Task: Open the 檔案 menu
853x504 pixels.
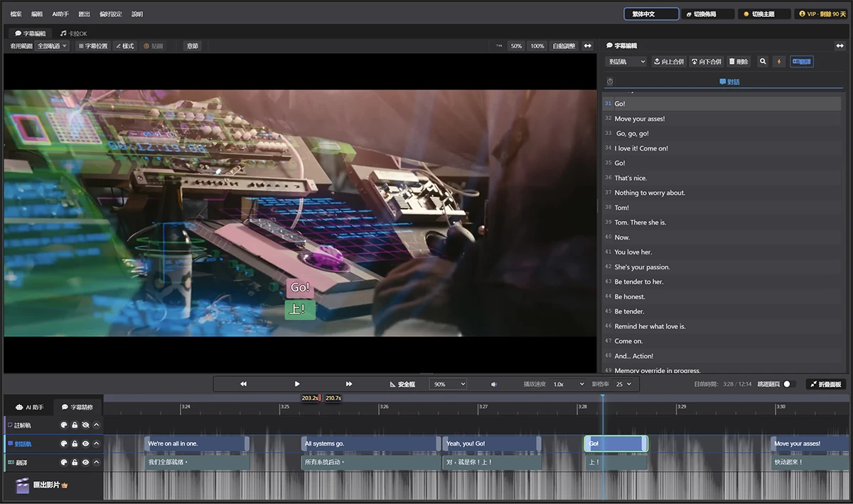Action: point(15,14)
